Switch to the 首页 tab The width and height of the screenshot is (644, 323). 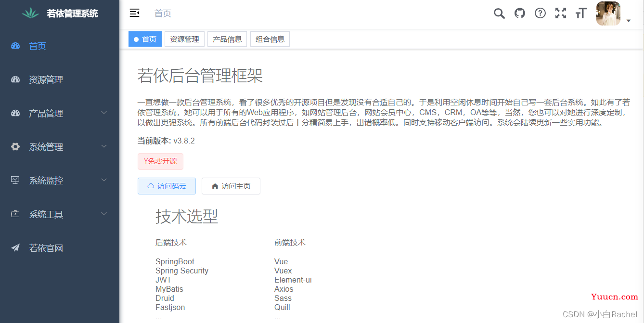pyautogui.click(x=145, y=39)
